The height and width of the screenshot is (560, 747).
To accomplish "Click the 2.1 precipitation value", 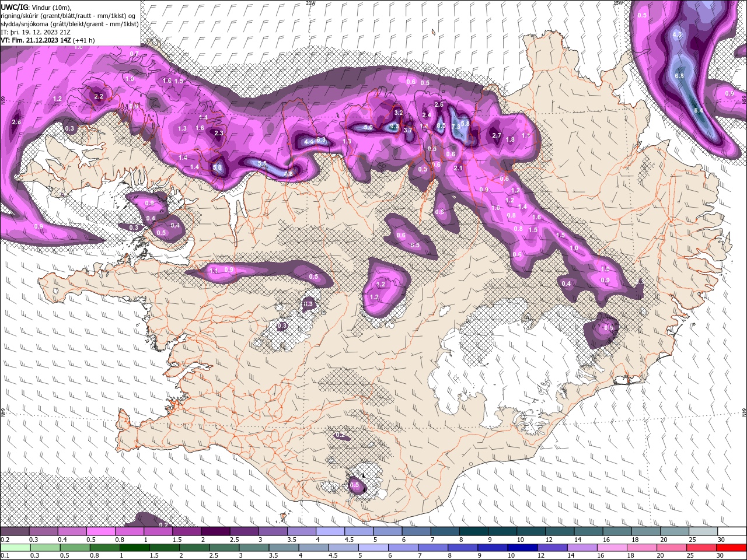I will pyautogui.click(x=458, y=169).
